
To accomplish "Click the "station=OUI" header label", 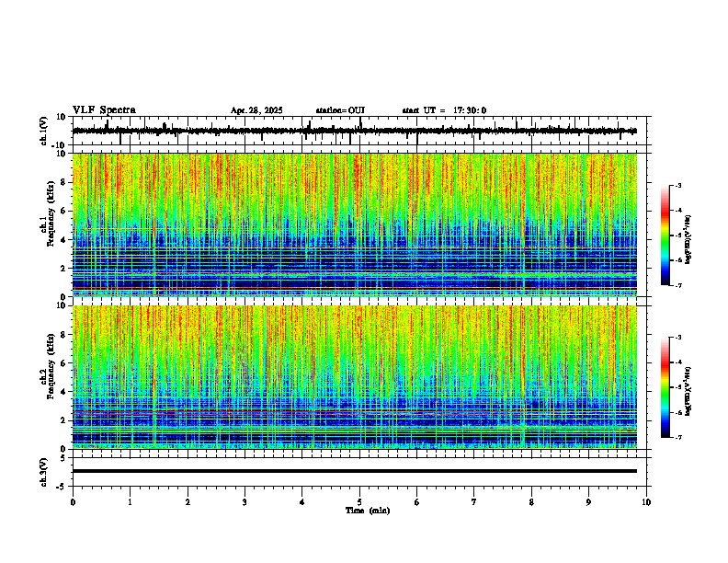I will [x=340, y=110].
